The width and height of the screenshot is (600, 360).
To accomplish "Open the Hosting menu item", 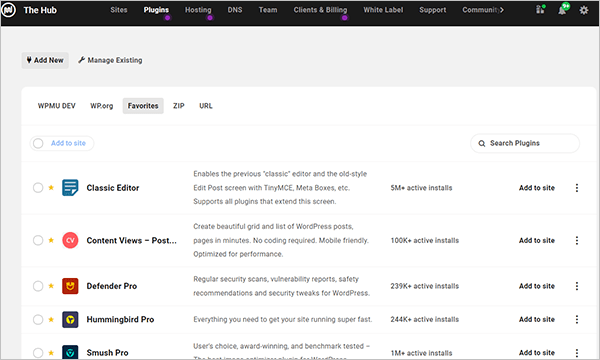I will point(198,10).
